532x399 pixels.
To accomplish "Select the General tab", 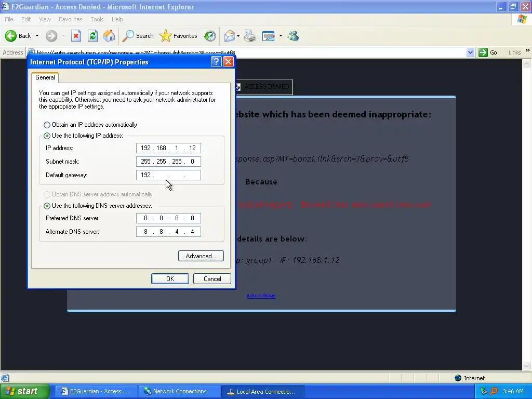I will [45, 77].
